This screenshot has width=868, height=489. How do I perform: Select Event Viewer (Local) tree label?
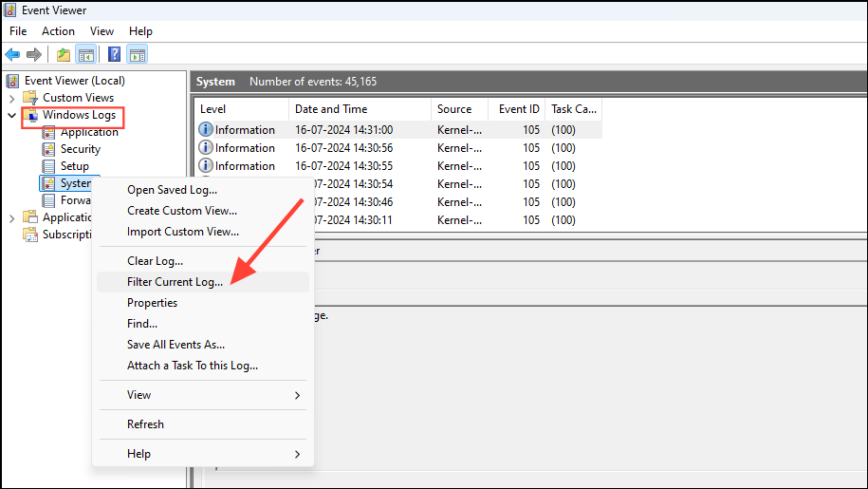click(75, 81)
